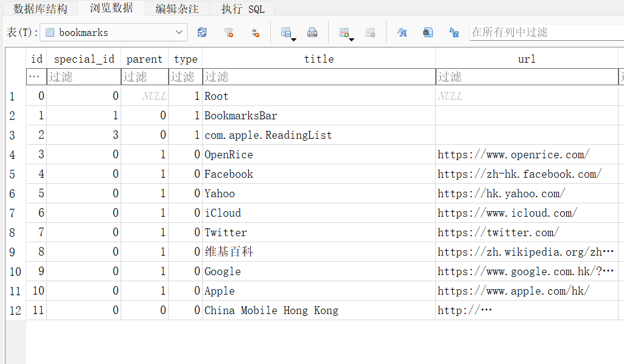Clear sorting with the sort-reset icon

click(x=255, y=32)
